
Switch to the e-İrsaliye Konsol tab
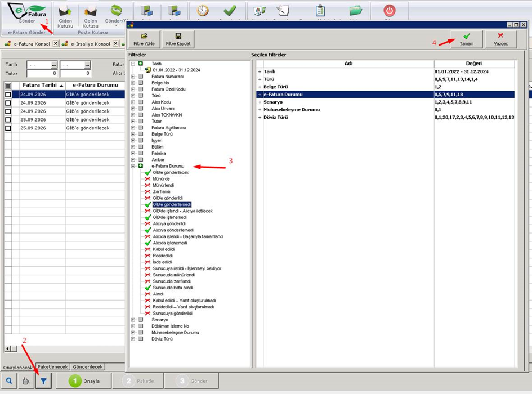[90, 44]
